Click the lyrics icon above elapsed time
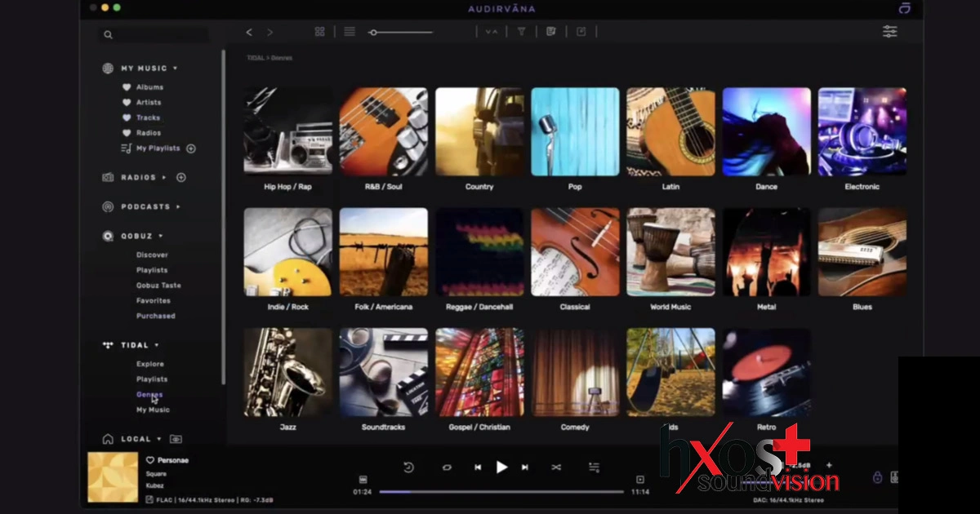 [363, 480]
